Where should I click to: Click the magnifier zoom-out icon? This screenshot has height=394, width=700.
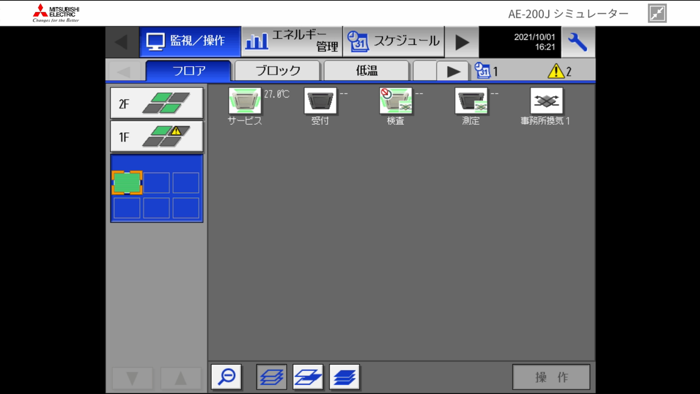pos(226,377)
